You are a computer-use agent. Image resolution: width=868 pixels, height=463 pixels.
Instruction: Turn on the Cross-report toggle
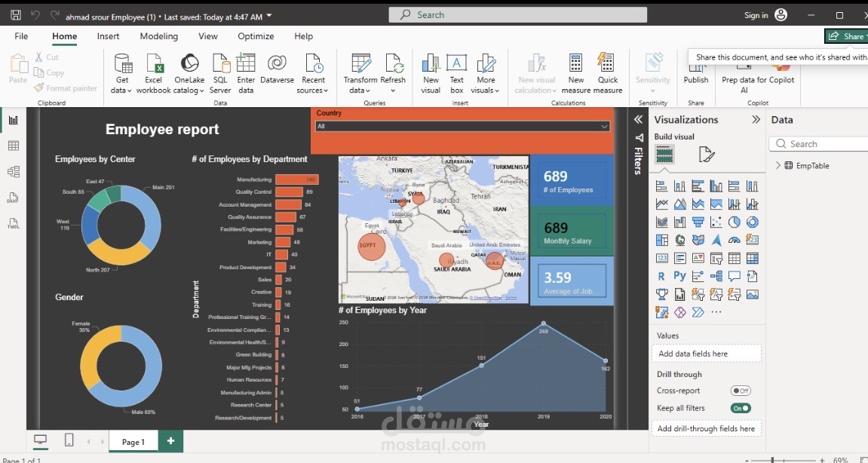click(741, 391)
